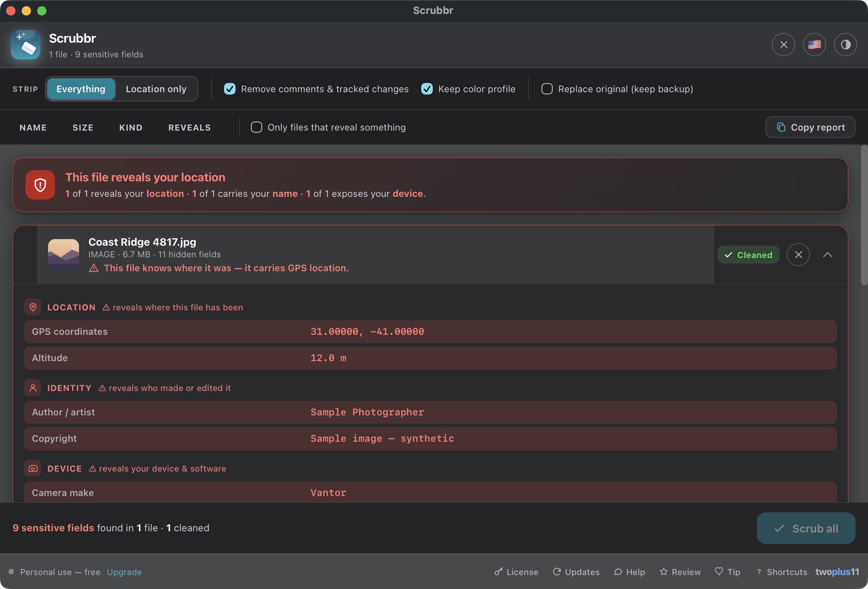Open the language flag selector
Image resolution: width=868 pixels, height=589 pixels.
point(814,45)
